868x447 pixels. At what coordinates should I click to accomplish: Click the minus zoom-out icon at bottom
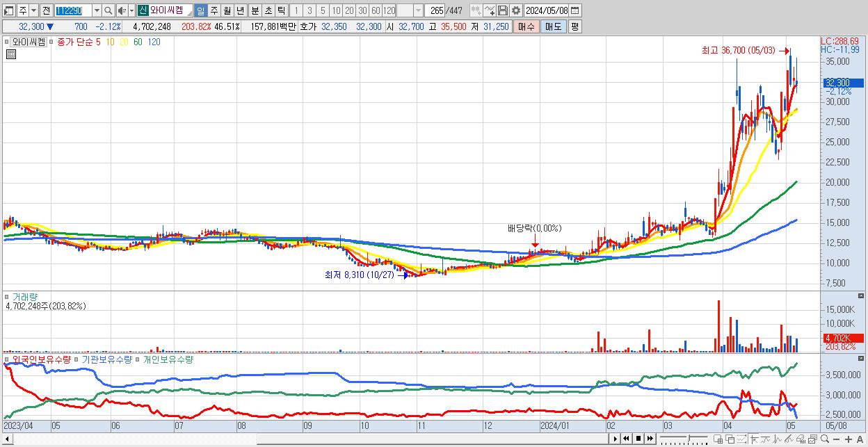pos(836,439)
